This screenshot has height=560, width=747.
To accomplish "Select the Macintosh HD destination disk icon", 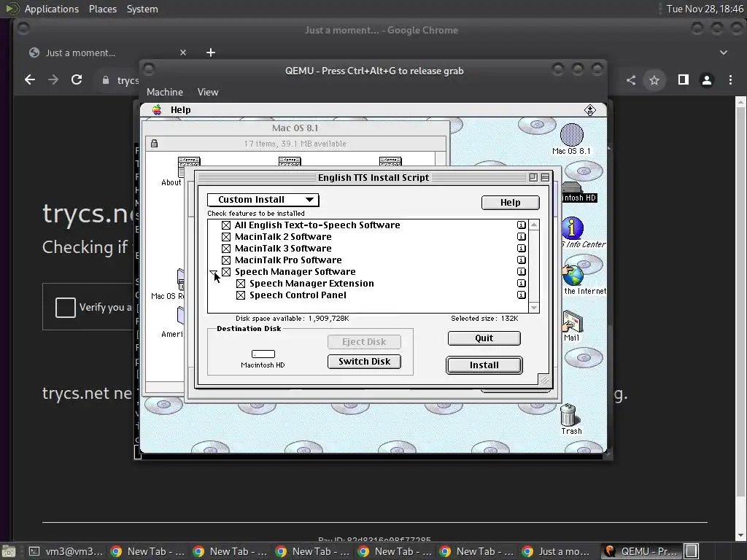I will tap(263, 354).
